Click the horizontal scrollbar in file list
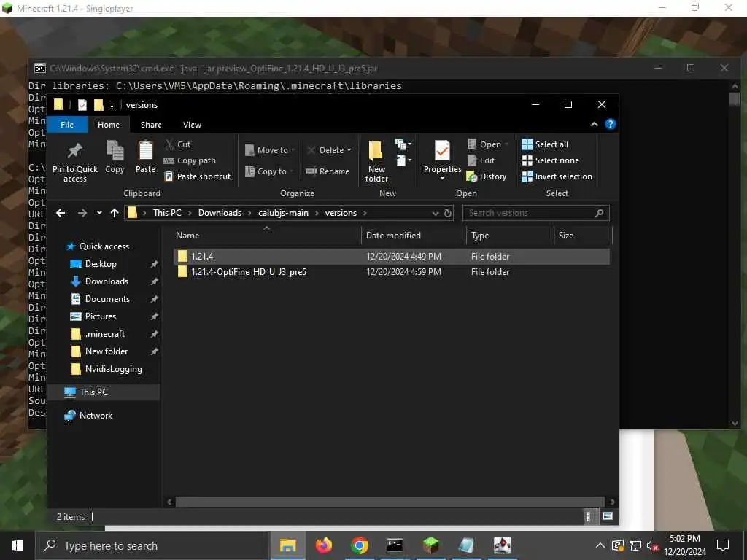The image size is (747, 560). click(x=390, y=502)
